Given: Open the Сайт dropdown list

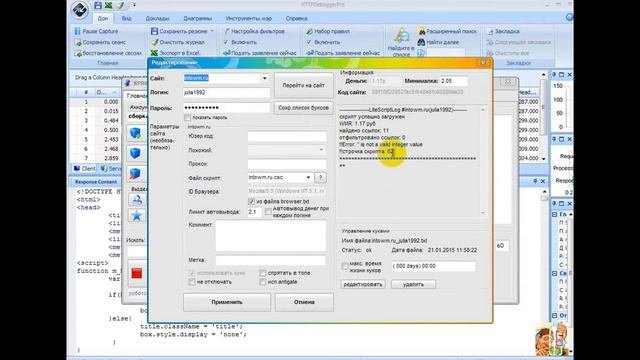Looking at the screenshot, I should point(264,78).
